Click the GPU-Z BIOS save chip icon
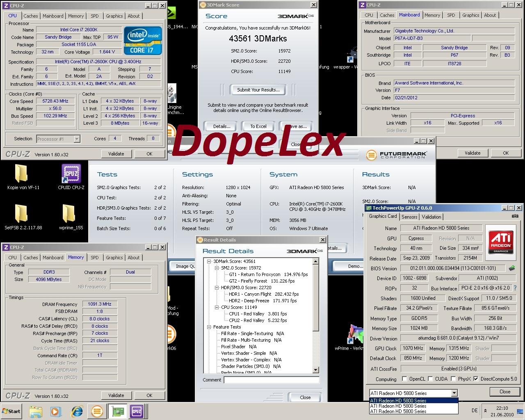This screenshot has width=525, height=420. (512, 268)
